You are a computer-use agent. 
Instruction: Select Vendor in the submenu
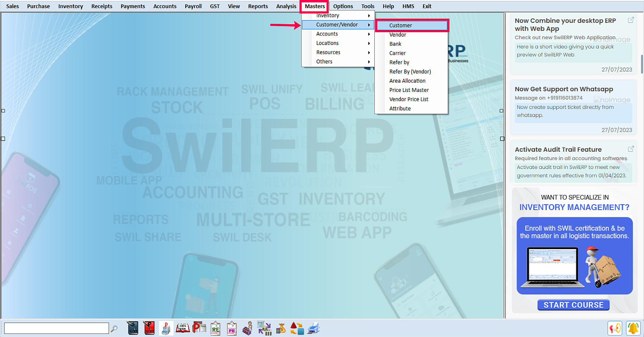[x=412, y=35]
